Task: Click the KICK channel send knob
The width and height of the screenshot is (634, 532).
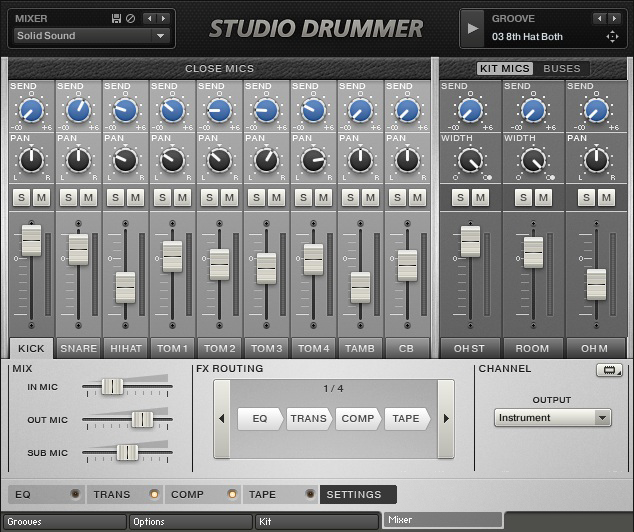Action: 31,111
